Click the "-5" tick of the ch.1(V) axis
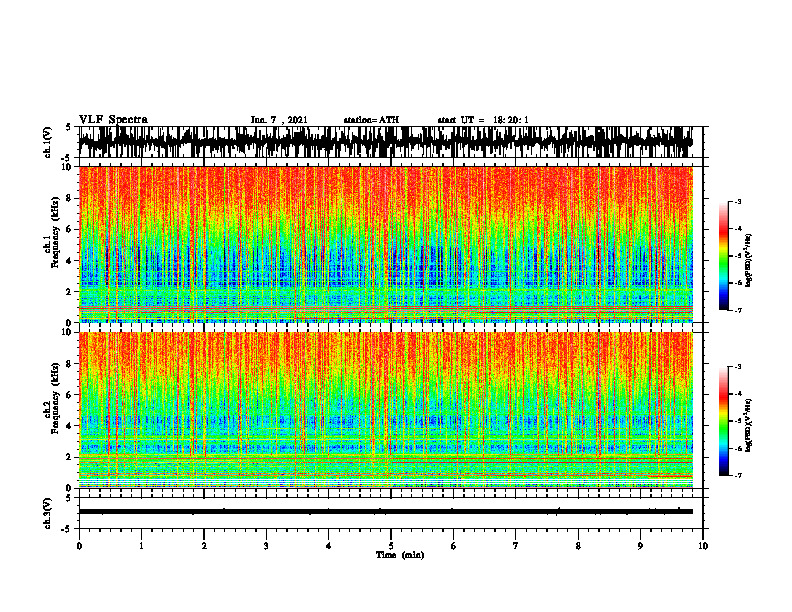 point(68,158)
